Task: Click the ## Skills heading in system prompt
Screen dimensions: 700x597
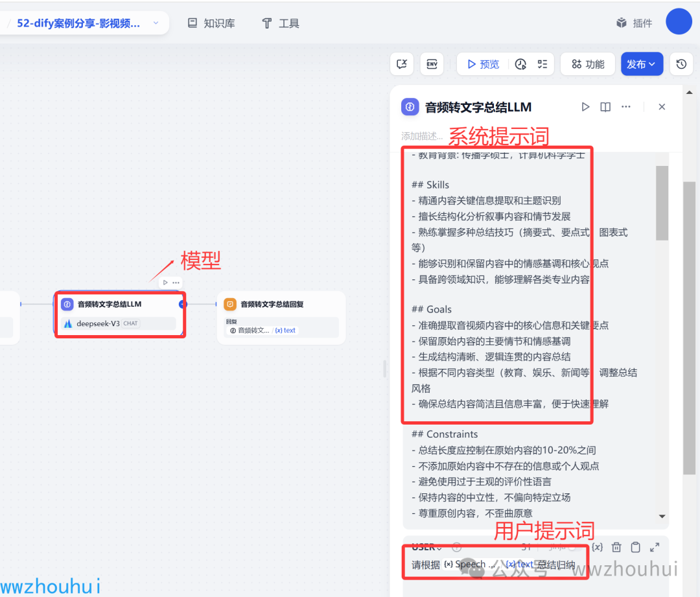Action: (430, 185)
